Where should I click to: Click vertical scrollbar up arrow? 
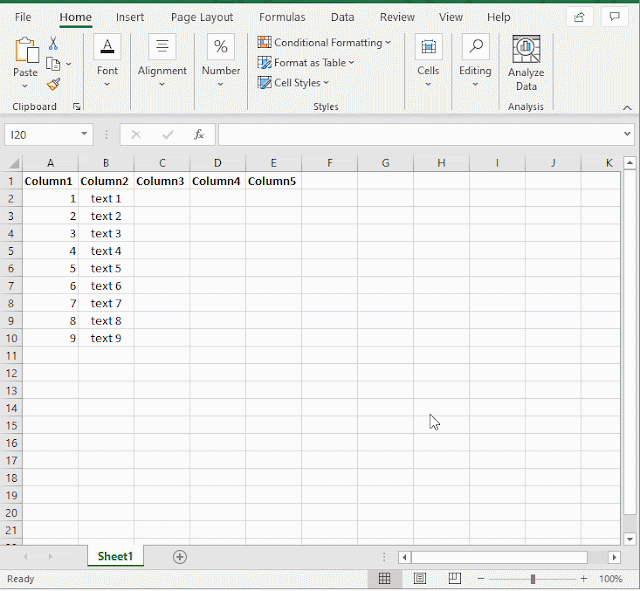(x=630, y=163)
